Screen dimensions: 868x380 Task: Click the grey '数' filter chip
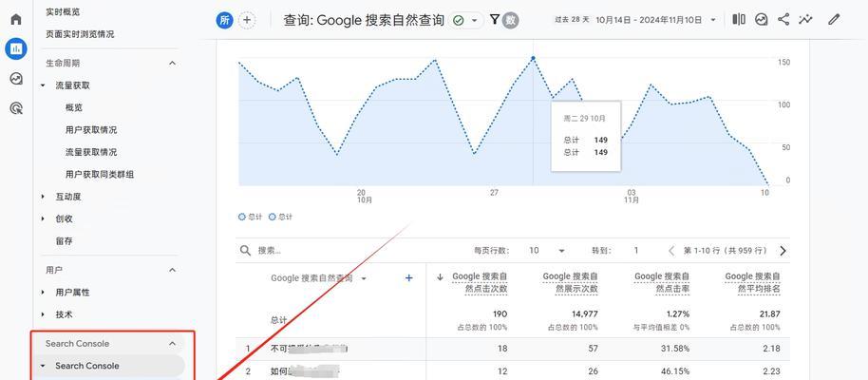(x=511, y=21)
